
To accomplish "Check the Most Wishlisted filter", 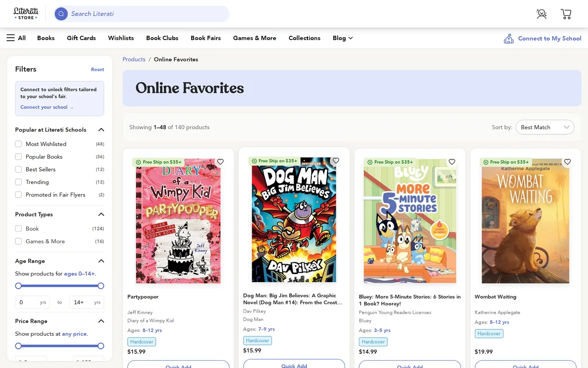I will (18, 144).
